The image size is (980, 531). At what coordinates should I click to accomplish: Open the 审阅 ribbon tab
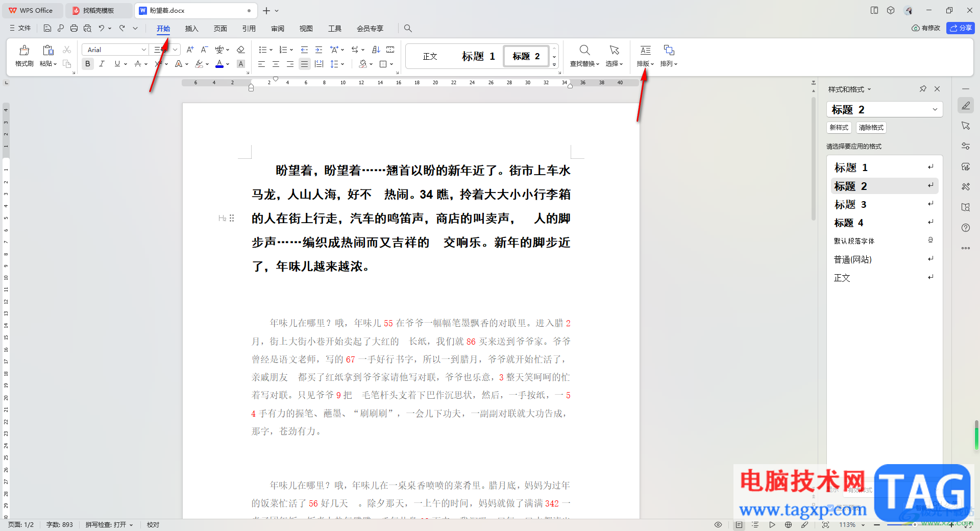[x=278, y=29]
